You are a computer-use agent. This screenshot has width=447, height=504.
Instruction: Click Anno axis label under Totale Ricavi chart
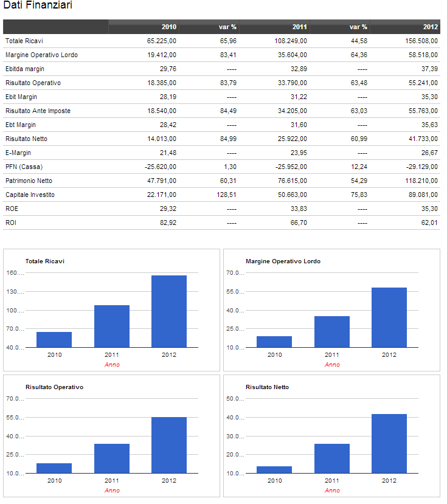(112, 365)
